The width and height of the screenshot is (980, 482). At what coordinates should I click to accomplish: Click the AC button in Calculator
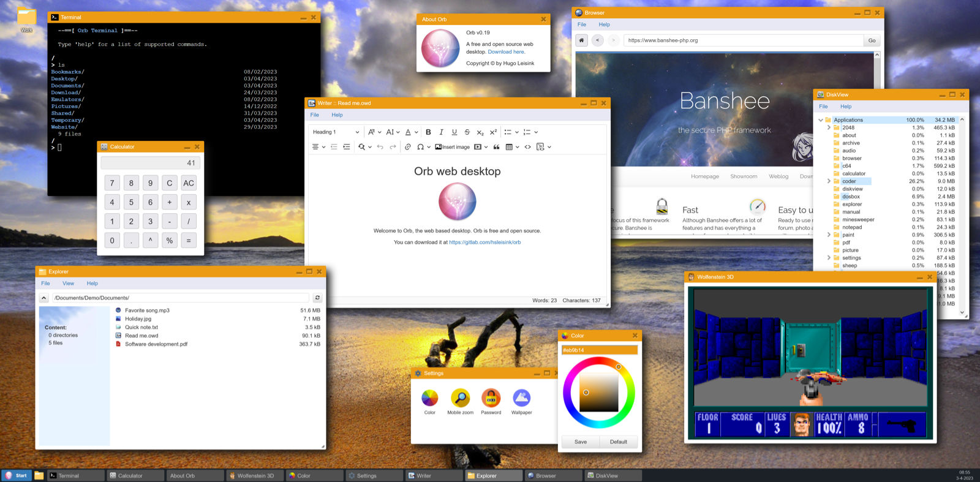pyautogui.click(x=189, y=183)
